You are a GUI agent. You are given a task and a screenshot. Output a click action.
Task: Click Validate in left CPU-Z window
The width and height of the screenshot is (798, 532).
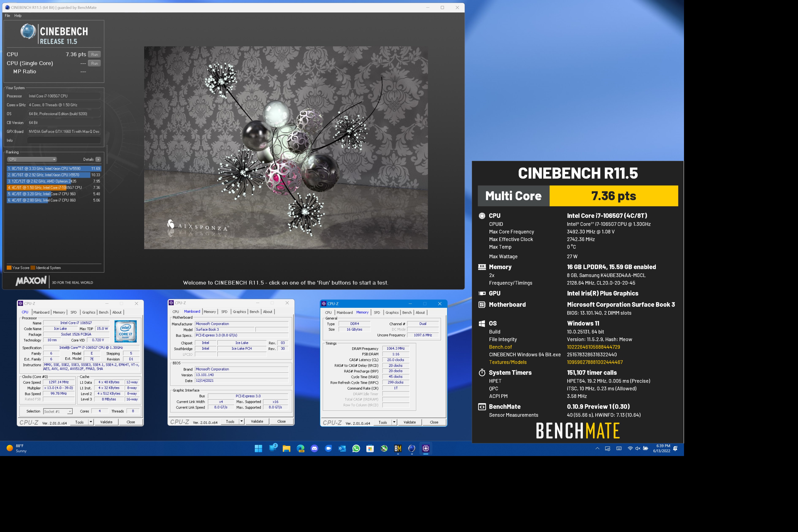coord(106,422)
